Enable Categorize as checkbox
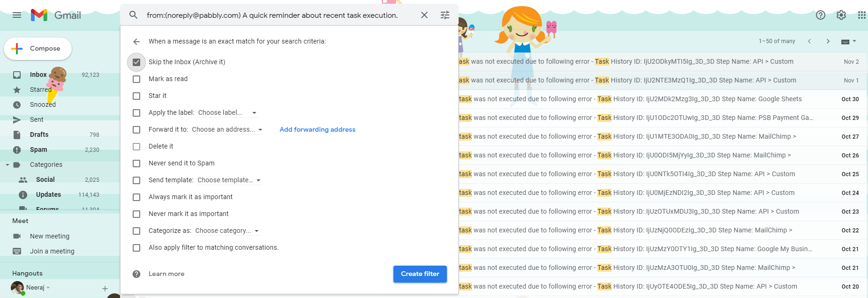This screenshot has width=868, height=298. (136, 231)
